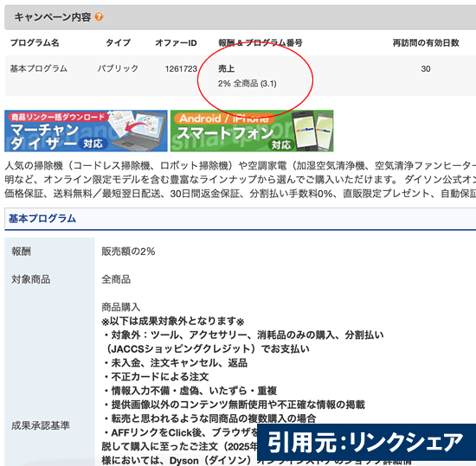Click the 2% 全商品 (3.1) reward text

tap(248, 83)
